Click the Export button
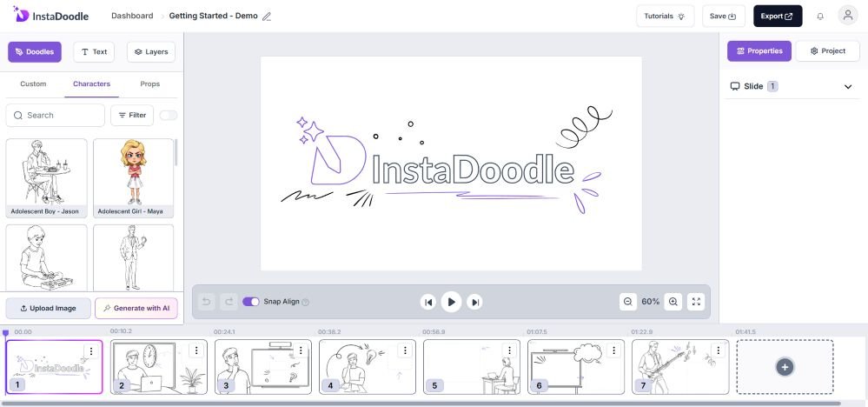Image resolution: width=868 pixels, height=407 pixels. click(778, 16)
